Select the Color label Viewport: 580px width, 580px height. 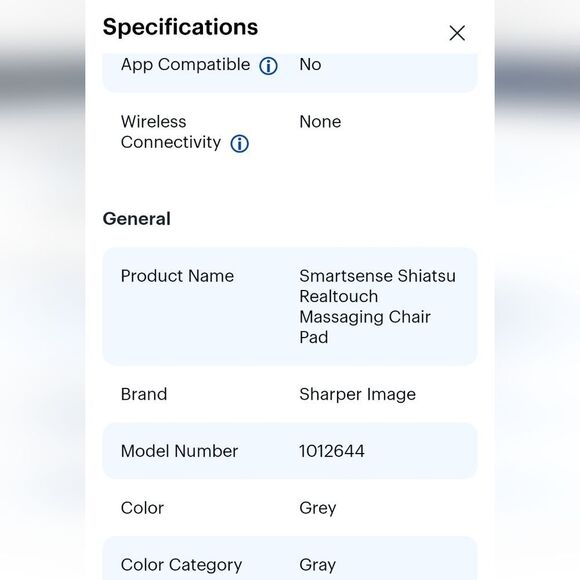pyautogui.click(x=142, y=508)
